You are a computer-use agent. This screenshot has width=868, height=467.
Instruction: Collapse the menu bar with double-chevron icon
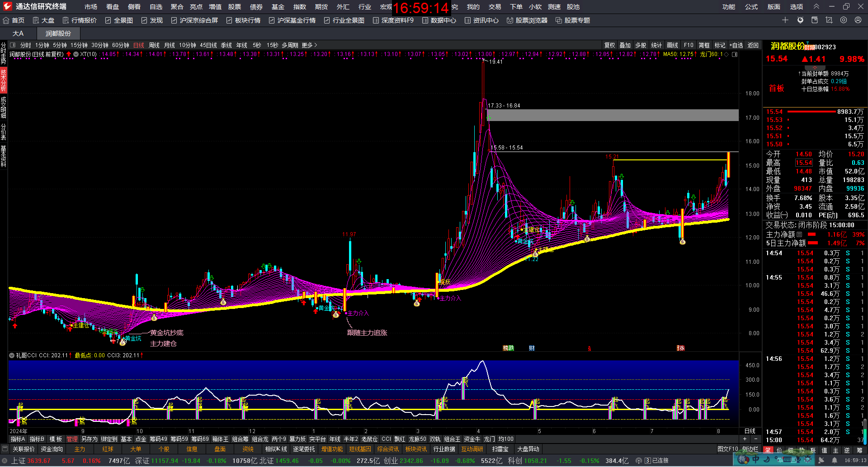pos(816,7)
